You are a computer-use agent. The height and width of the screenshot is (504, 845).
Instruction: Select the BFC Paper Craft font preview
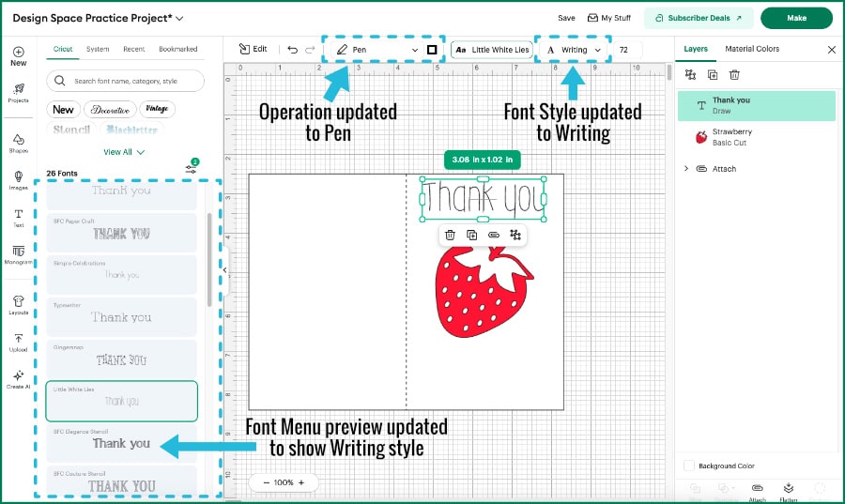pos(121,233)
